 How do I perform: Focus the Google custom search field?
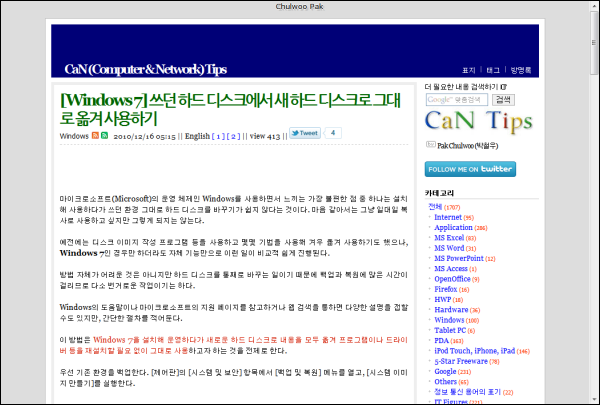click(x=457, y=100)
